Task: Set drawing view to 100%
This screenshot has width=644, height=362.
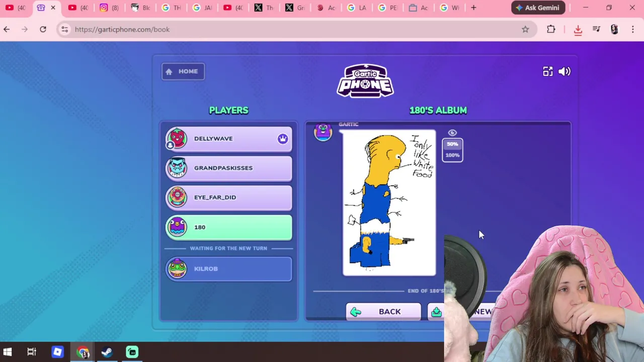Action: [x=452, y=155]
